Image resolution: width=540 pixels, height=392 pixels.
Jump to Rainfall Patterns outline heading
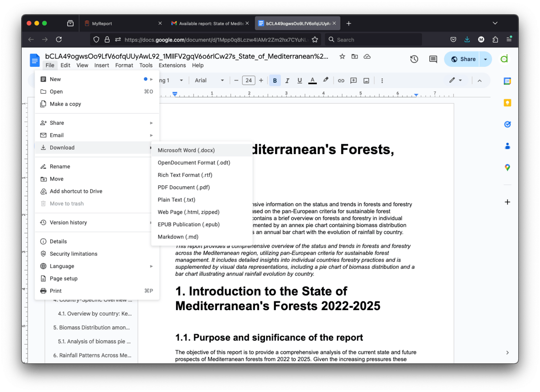(92, 355)
